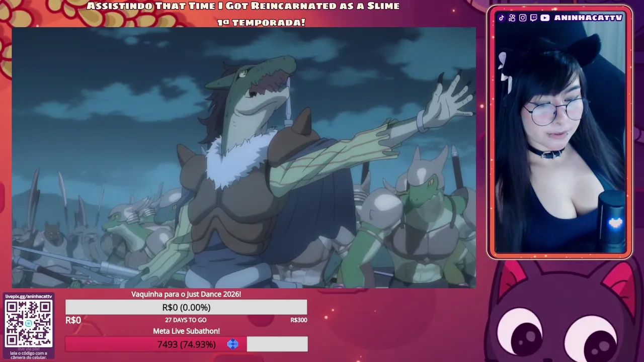
Task: Click the YouTube icon in the webcam header
Action: click(545, 18)
